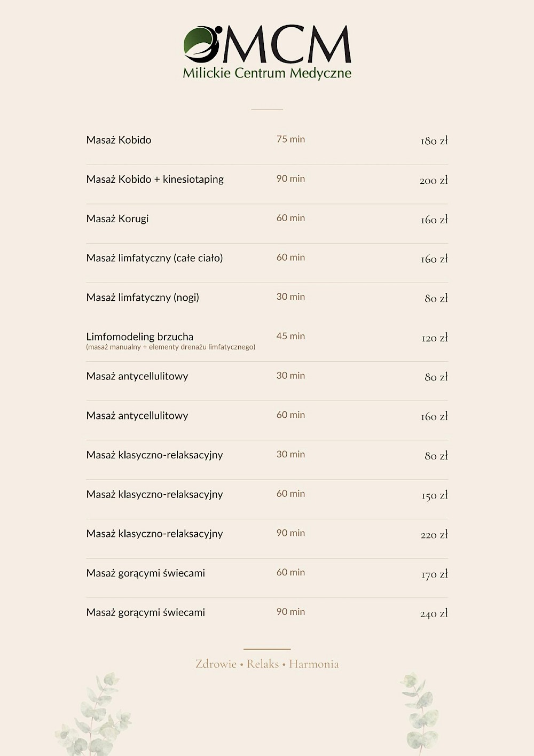The image size is (534, 756).
Task: Click the 240 zł price
Action: click(x=434, y=614)
